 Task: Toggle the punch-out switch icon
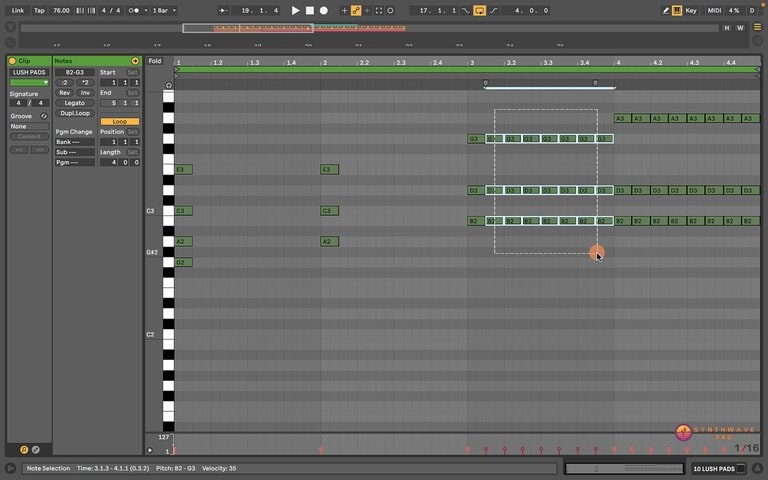tap(494, 10)
